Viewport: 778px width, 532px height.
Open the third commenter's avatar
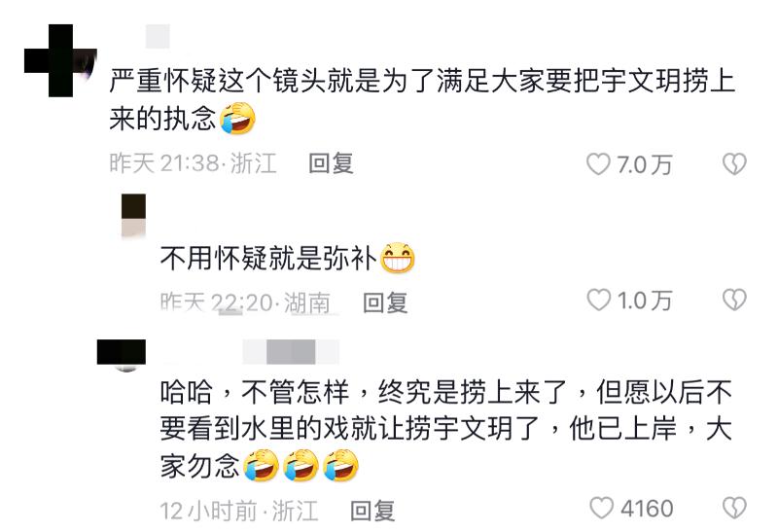pyautogui.click(x=122, y=355)
